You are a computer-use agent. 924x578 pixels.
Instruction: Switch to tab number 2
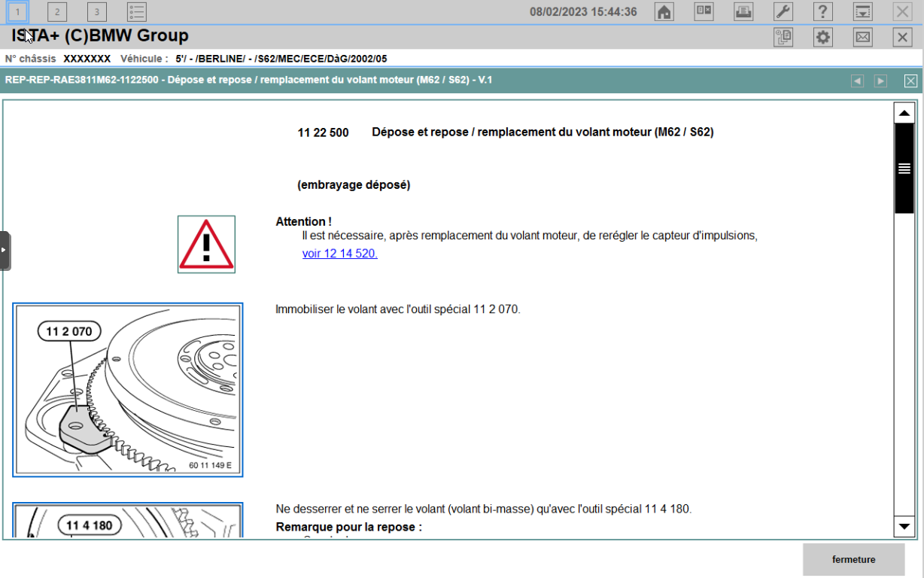(x=57, y=12)
